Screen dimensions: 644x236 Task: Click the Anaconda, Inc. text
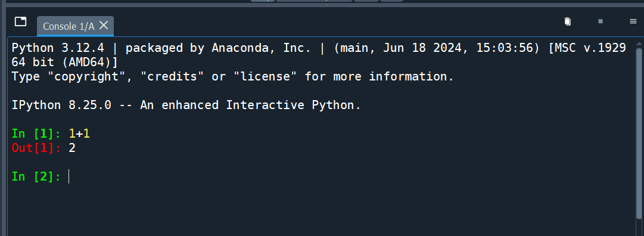(x=261, y=48)
